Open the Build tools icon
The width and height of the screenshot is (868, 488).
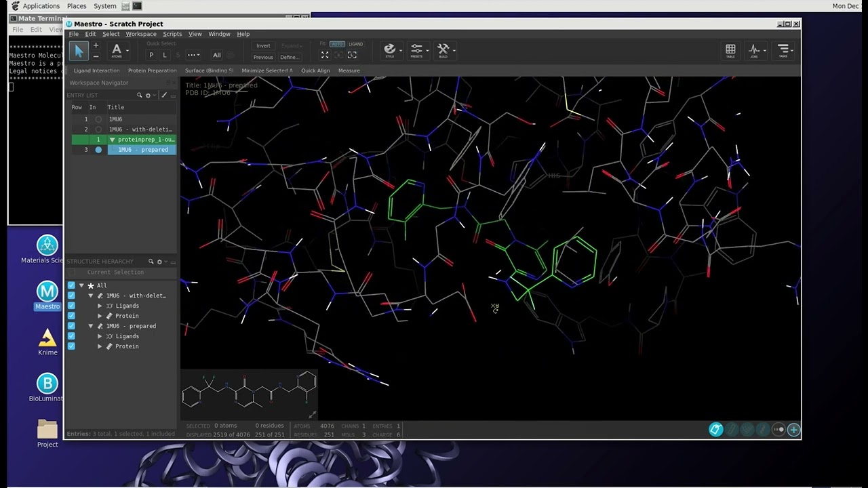pos(443,51)
